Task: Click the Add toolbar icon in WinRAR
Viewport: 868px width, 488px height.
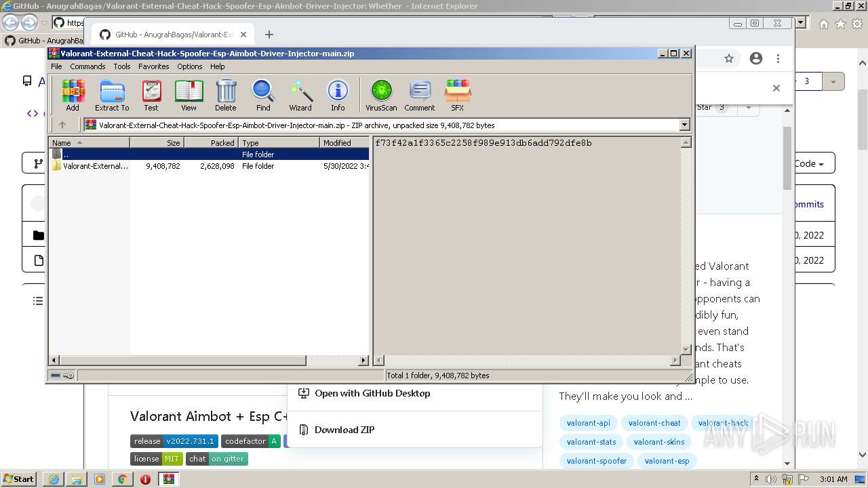Action: (x=73, y=95)
